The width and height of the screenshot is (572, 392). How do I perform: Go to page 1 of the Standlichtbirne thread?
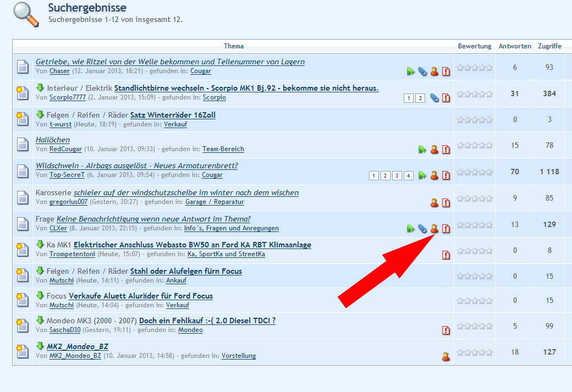click(409, 98)
